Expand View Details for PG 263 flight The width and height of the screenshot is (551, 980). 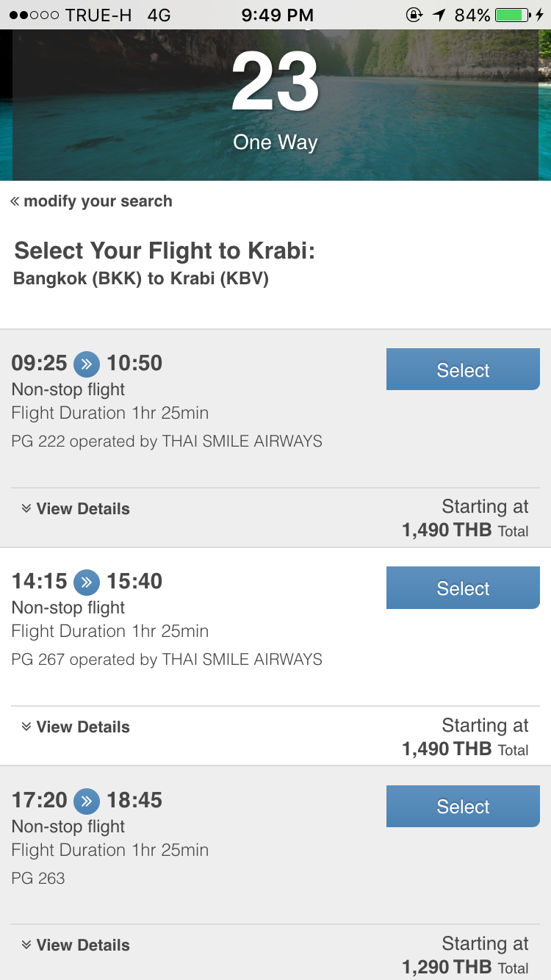[76, 945]
